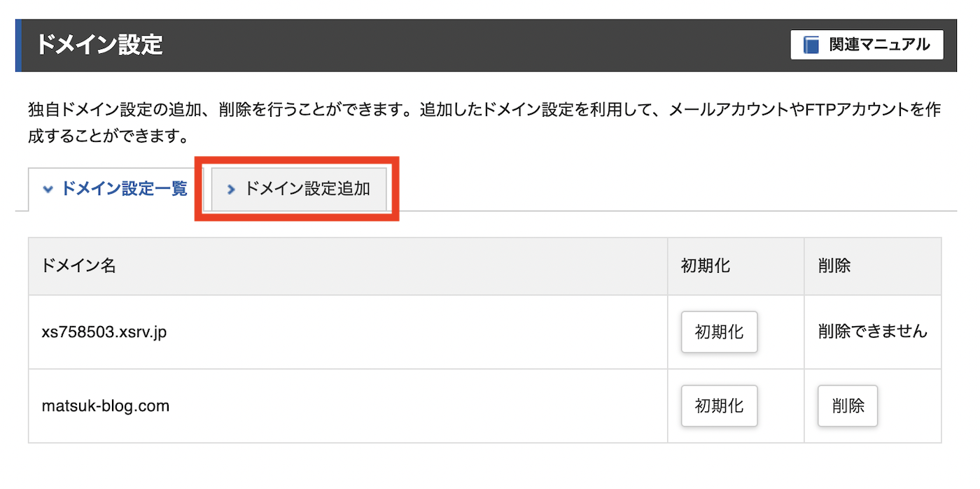Screen dimensions: 980x489
Task: Click the 削除できません text
Action: coord(872,332)
